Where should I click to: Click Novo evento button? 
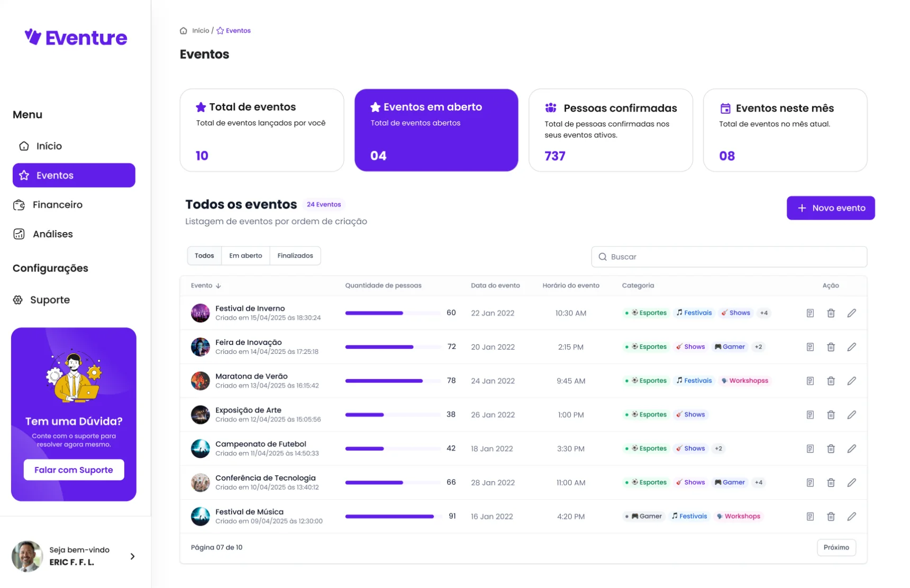(831, 208)
